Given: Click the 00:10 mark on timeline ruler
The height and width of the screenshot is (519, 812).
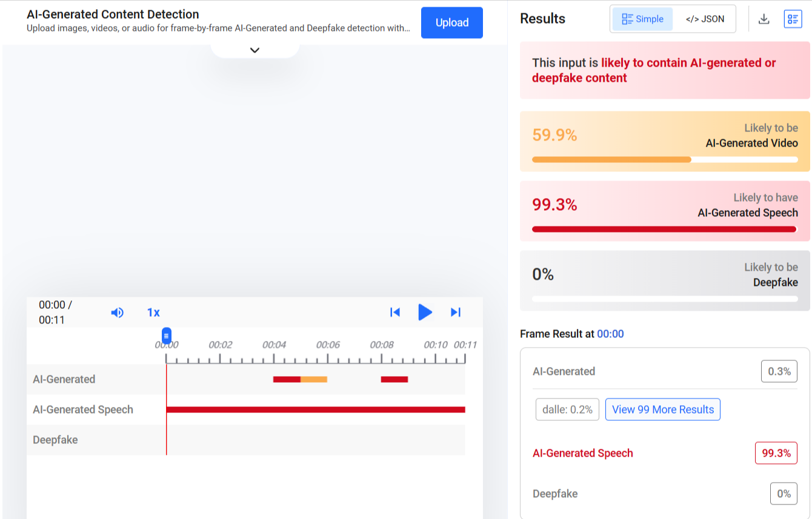Looking at the screenshot, I should point(436,345).
